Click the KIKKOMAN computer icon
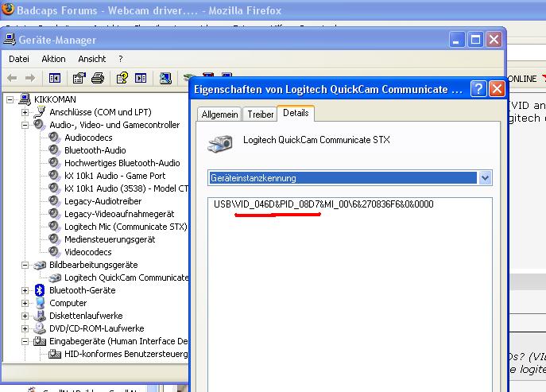546x392 pixels. (25, 99)
